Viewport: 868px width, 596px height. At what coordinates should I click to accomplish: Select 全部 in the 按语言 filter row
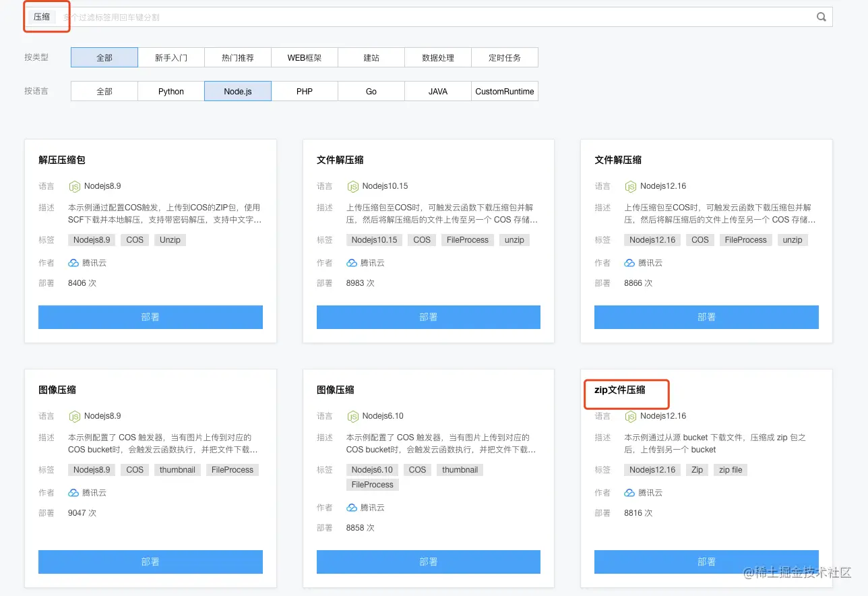(x=104, y=91)
